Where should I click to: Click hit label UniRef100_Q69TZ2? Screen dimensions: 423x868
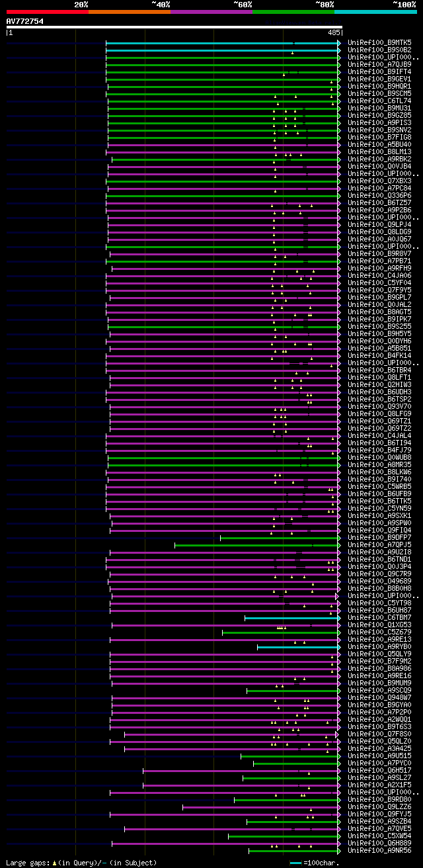[379, 428]
